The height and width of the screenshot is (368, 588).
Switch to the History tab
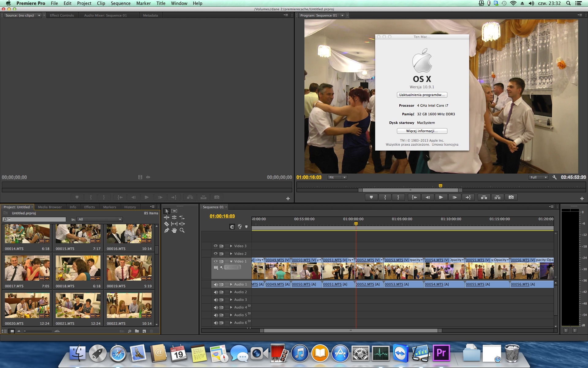point(130,207)
